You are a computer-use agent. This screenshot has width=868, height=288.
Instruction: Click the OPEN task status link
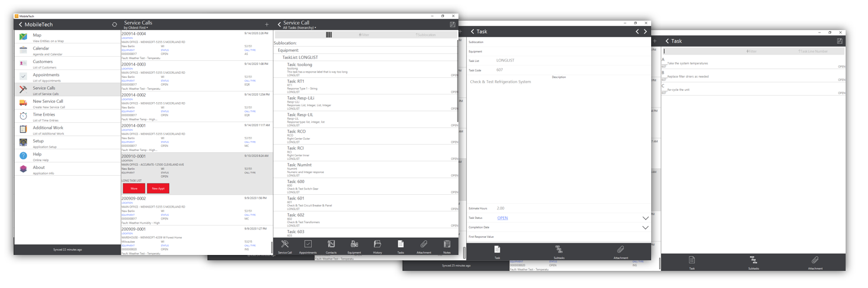(x=502, y=218)
